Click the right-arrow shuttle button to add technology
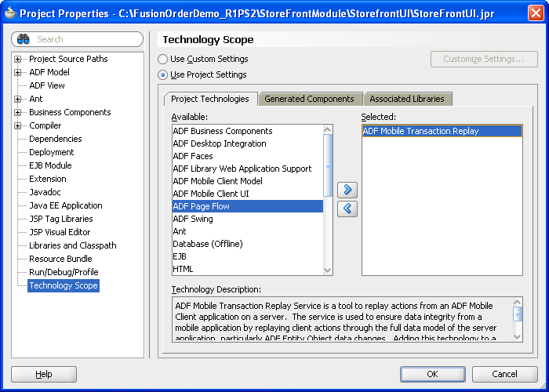 click(347, 190)
